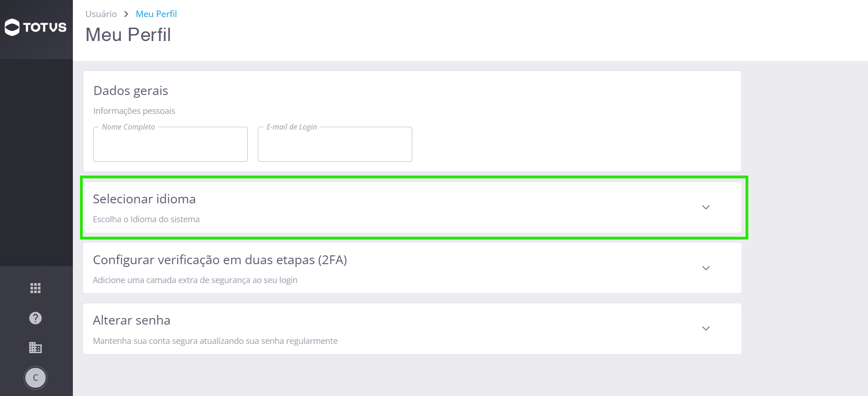Image resolution: width=868 pixels, height=396 pixels.
Task: Click the company building icon
Action: click(x=36, y=348)
